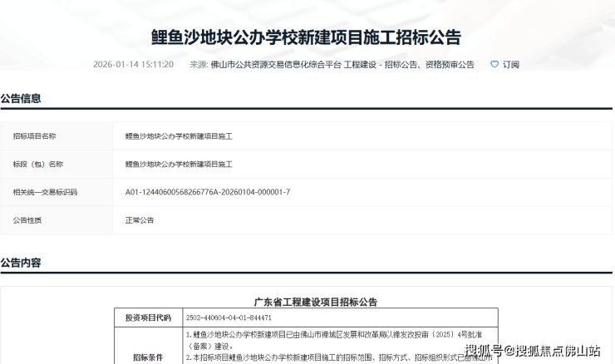This screenshot has height=364, width=615.
Task: Click the publish timestamp 2026-01-14 15:11:20
Action: tap(133, 64)
